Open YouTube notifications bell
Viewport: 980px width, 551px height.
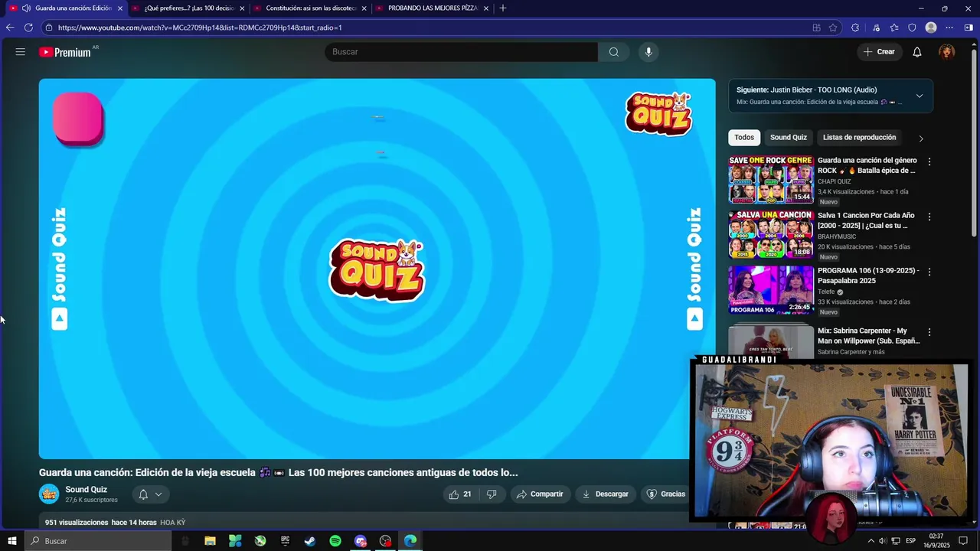click(x=917, y=52)
